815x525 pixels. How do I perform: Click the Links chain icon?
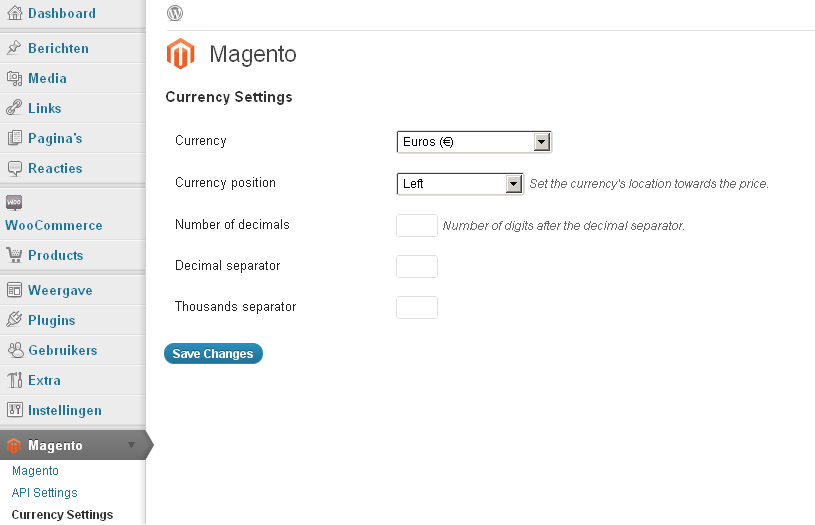(x=14, y=108)
